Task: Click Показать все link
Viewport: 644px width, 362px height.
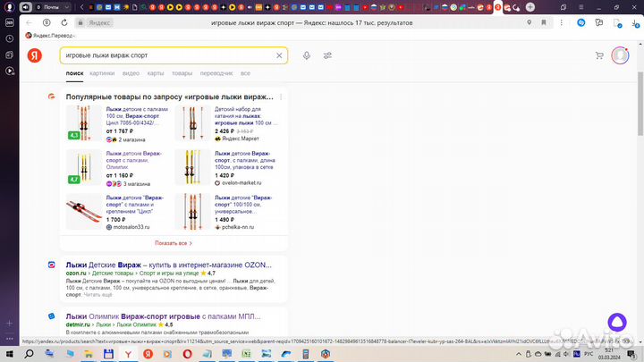Action: click(174, 243)
